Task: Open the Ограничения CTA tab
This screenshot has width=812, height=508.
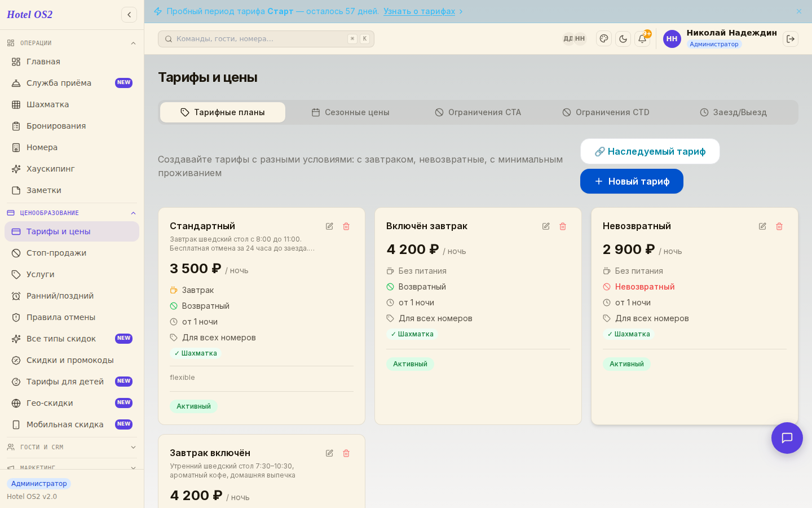Action: point(478,112)
